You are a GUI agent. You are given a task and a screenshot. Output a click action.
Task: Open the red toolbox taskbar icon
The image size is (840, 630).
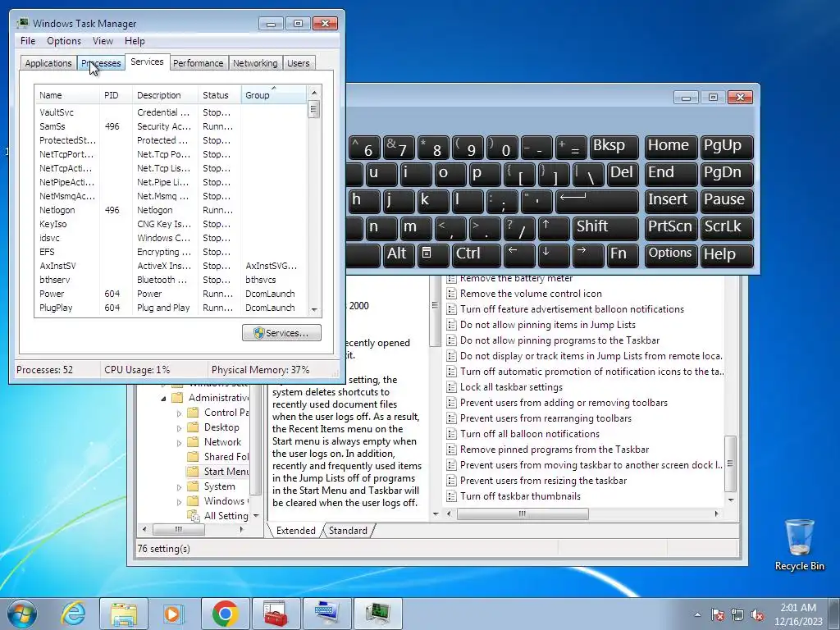point(276,614)
